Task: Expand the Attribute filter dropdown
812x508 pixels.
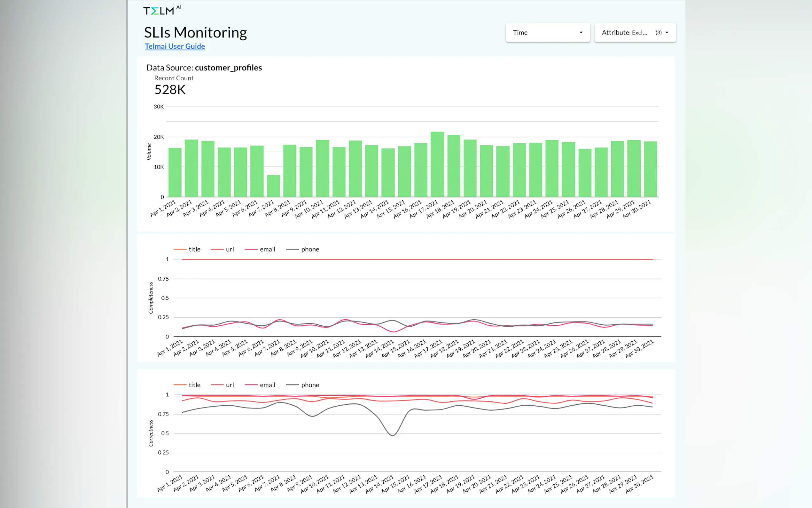Action: pyautogui.click(x=635, y=33)
